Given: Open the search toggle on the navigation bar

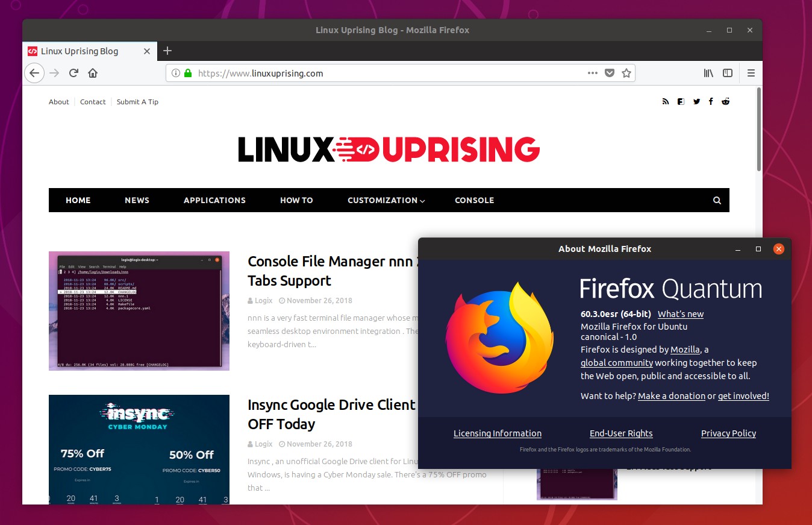Looking at the screenshot, I should pos(716,200).
